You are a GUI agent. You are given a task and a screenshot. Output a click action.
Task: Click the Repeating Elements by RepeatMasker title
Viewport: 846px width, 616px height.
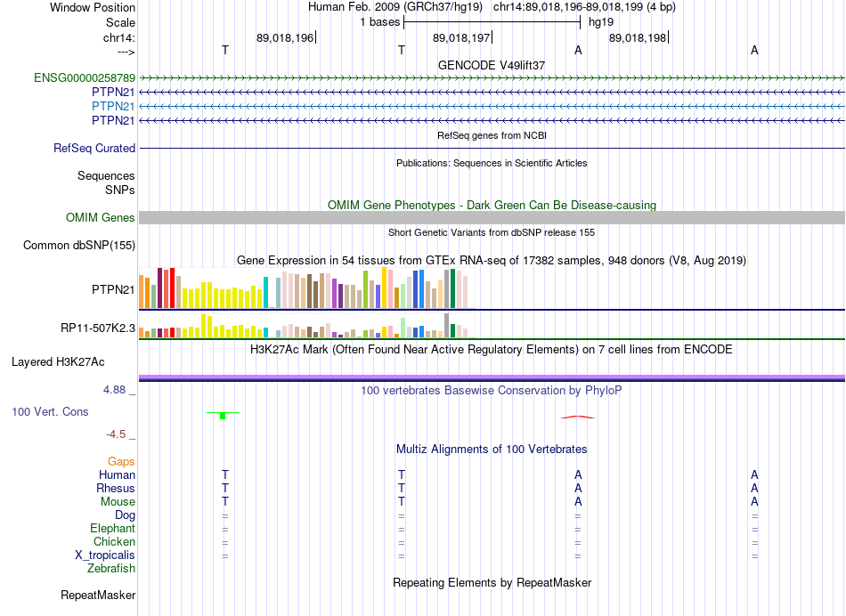[x=492, y=582]
